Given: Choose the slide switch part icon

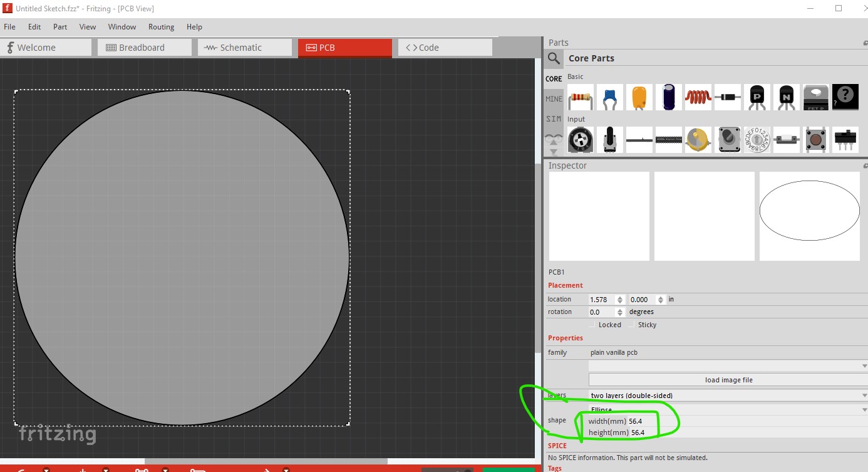Looking at the screenshot, I should click(845, 140).
